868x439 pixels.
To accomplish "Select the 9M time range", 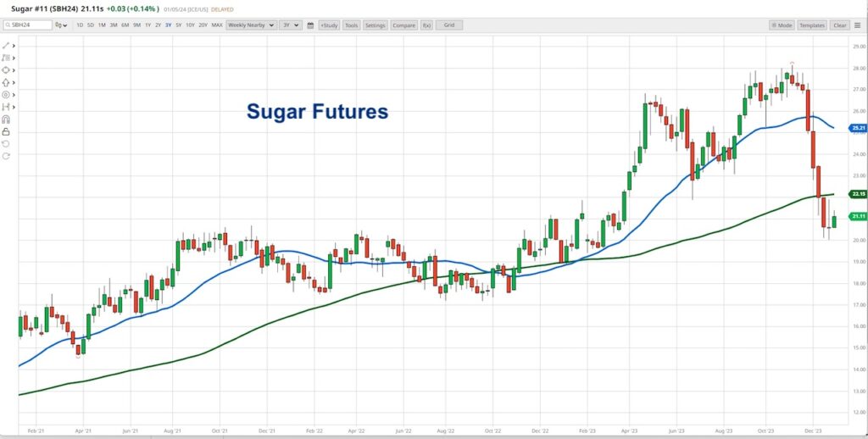I will (136, 25).
